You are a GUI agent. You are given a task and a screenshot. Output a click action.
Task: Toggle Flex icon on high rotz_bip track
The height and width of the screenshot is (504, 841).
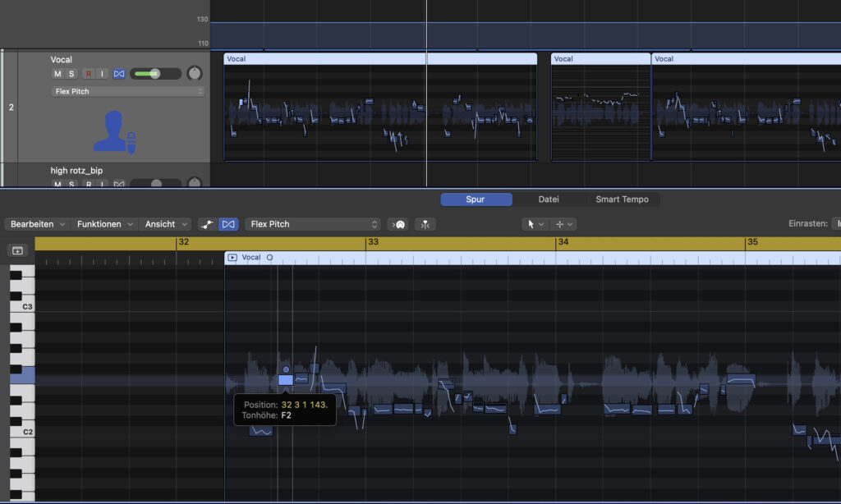(x=119, y=184)
